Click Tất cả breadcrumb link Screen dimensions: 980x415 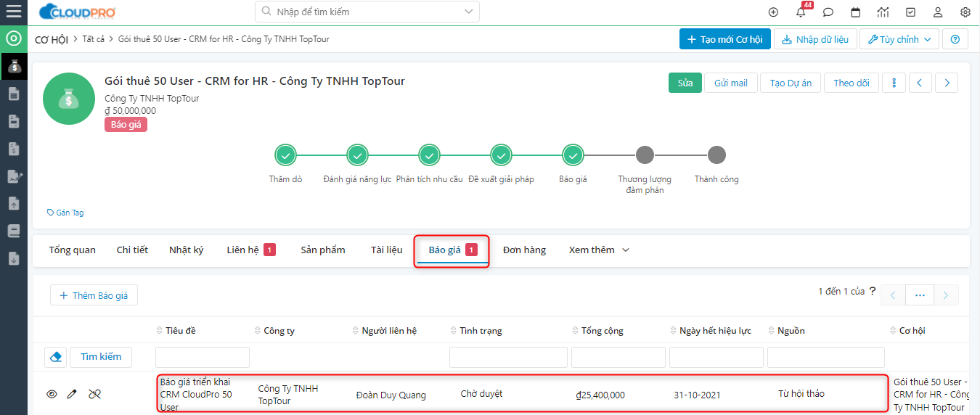(94, 39)
